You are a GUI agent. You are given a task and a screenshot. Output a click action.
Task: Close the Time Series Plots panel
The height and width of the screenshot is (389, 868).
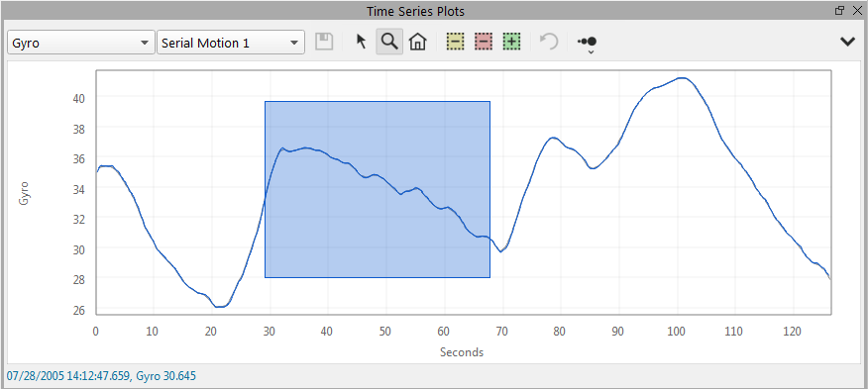(x=855, y=10)
